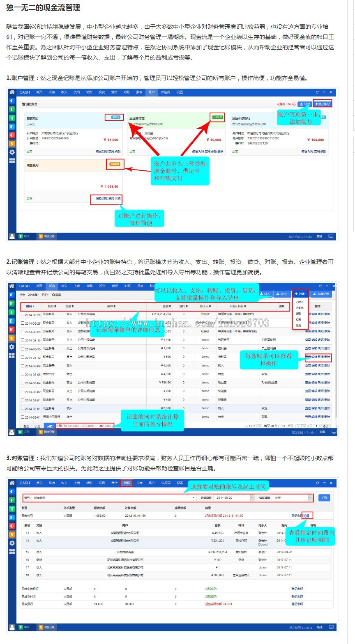Click user avatar icon in account management screenshot

tap(12, 236)
